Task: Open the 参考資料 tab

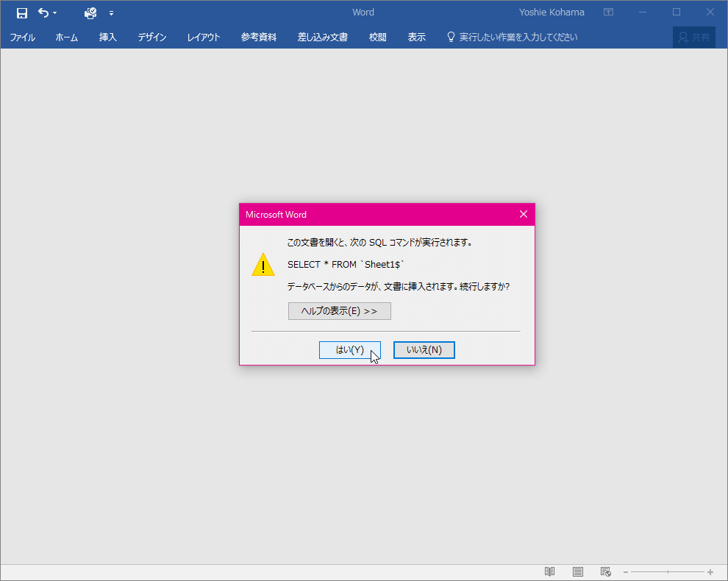Action: 259,38
